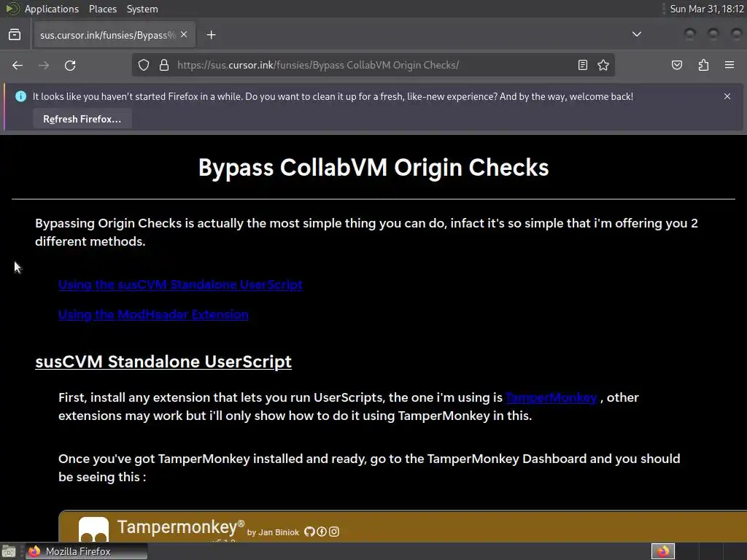Reload the current page
747x560 pixels.
[x=70, y=65]
